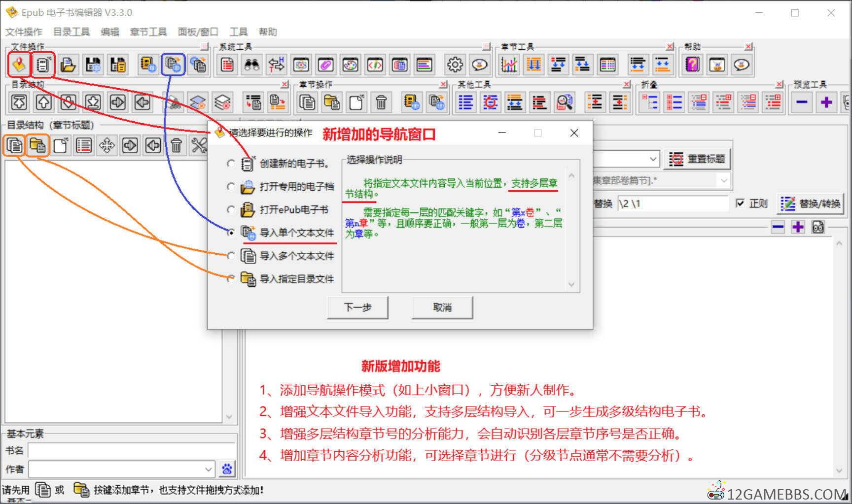Open the 章节工具 menu

(148, 32)
